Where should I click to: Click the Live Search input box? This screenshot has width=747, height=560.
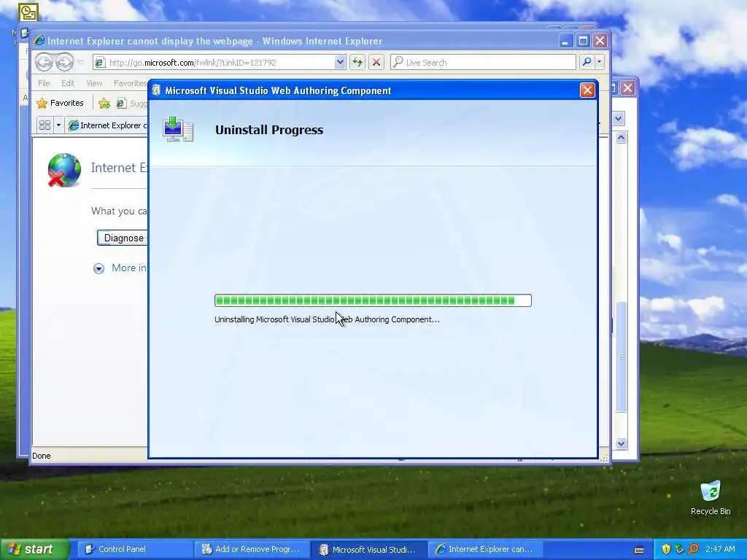483,63
